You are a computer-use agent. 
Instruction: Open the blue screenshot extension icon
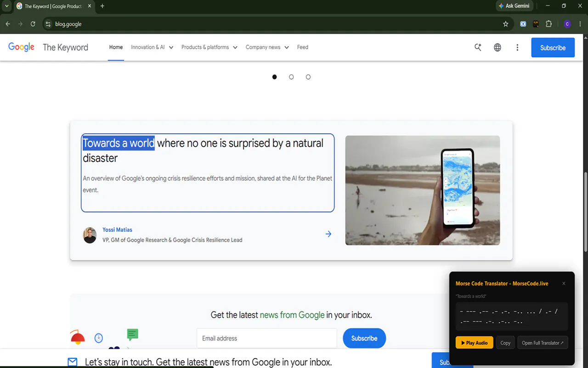[x=523, y=24]
